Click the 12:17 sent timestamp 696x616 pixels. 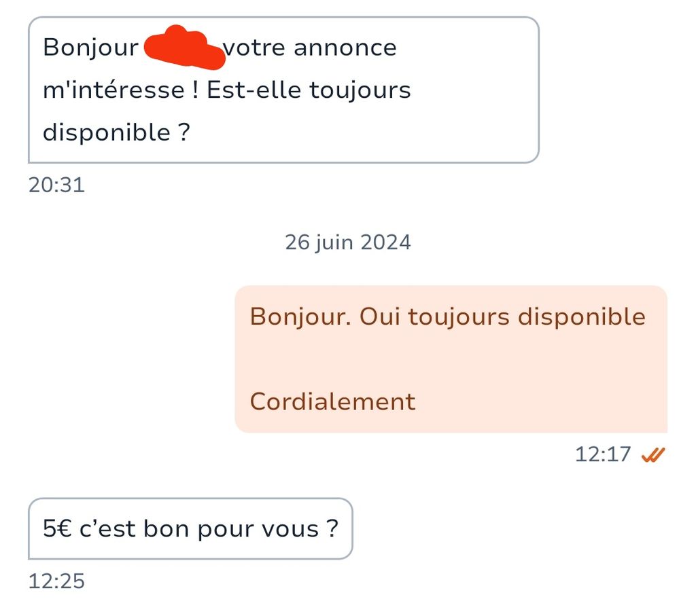pos(602,454)
